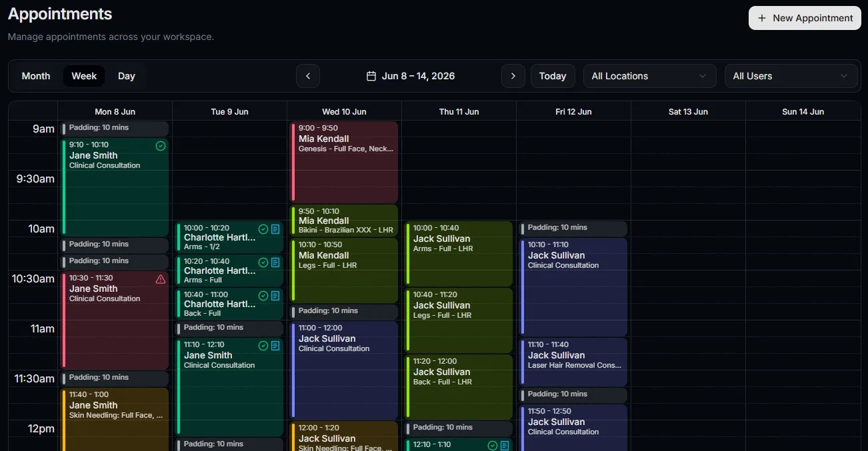Click Clinical Consultation text in Jane Smith 9:10 appointment
This screenshot has height=451, width=868.
click(105, 165)
